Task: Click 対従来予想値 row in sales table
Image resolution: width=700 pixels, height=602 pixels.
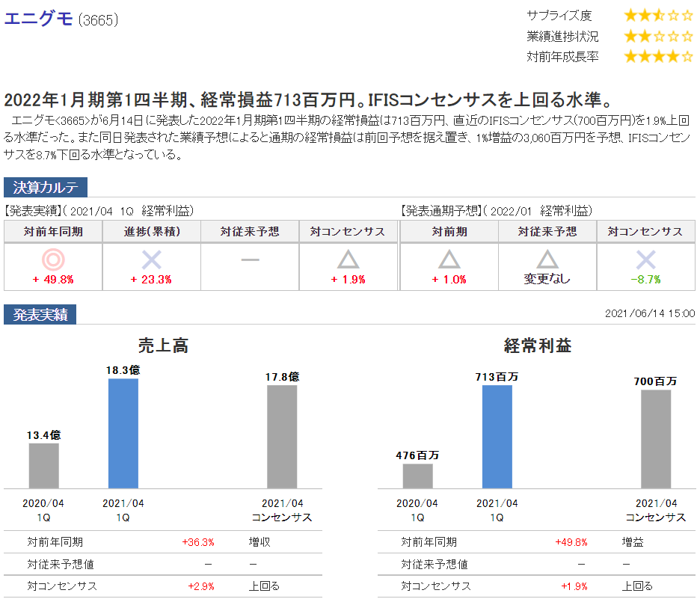Action: [163, 564]
